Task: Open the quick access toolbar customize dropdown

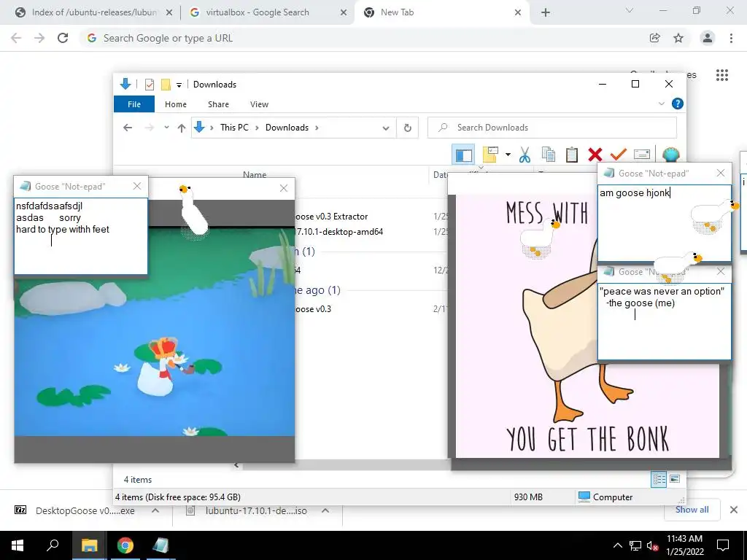Action: tap(179, 85)
